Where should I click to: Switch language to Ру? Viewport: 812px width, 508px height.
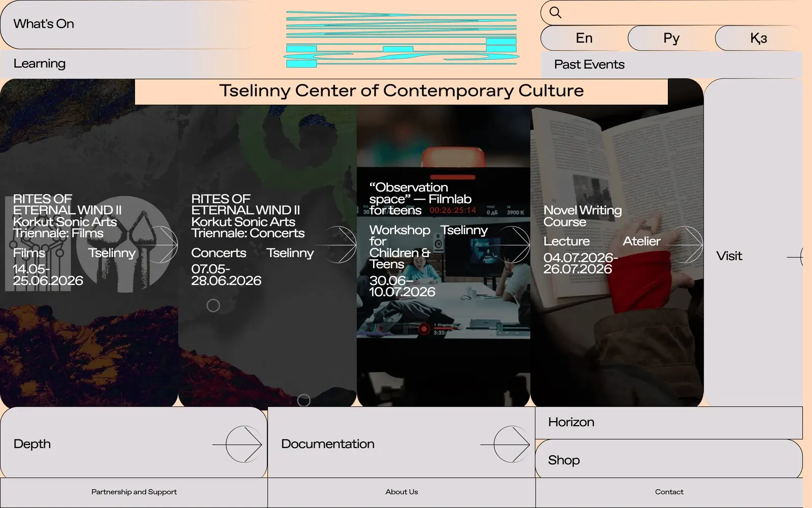pos(671,38)
